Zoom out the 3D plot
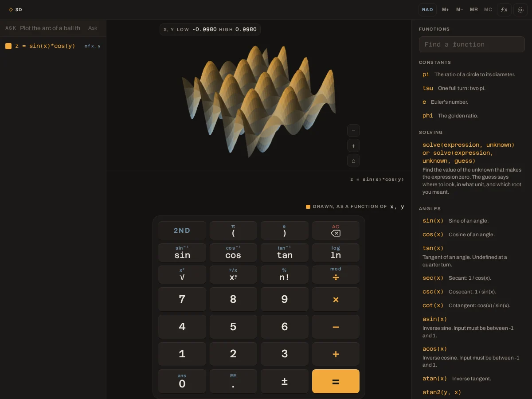The width and height of the screenshot is (532, 399). pos(353,131)
